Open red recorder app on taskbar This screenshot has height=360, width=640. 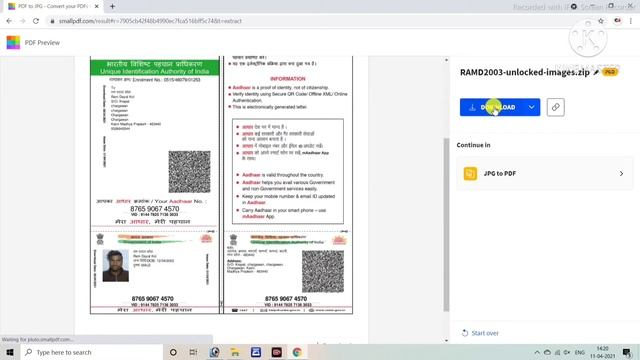pos(277,352)
